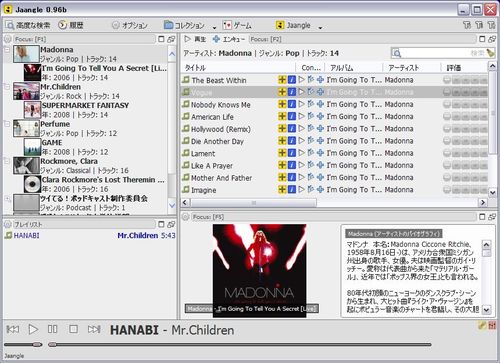
Task: Click the エンキュー enqueue button
Action: point(229,39)
